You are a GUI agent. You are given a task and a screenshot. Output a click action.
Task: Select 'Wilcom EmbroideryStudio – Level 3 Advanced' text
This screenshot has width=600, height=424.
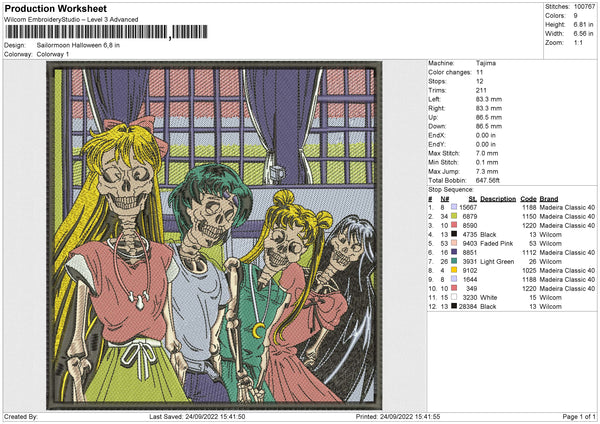(71, 19)
